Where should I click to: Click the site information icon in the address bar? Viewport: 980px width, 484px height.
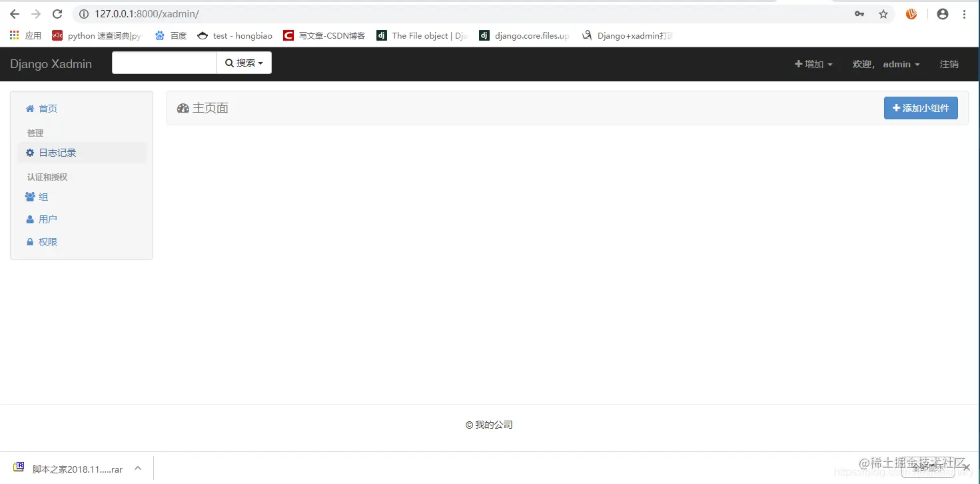[x=84, y=14]
